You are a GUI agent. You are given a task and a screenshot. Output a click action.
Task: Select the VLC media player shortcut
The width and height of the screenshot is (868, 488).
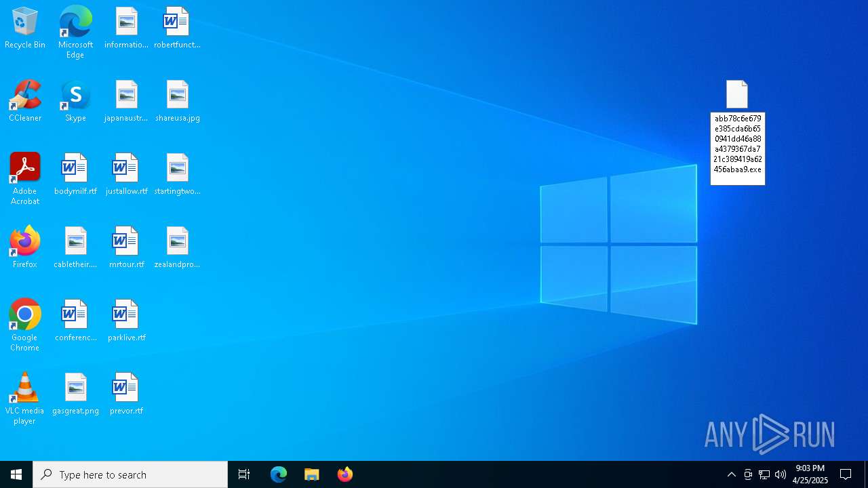[25, 399]
